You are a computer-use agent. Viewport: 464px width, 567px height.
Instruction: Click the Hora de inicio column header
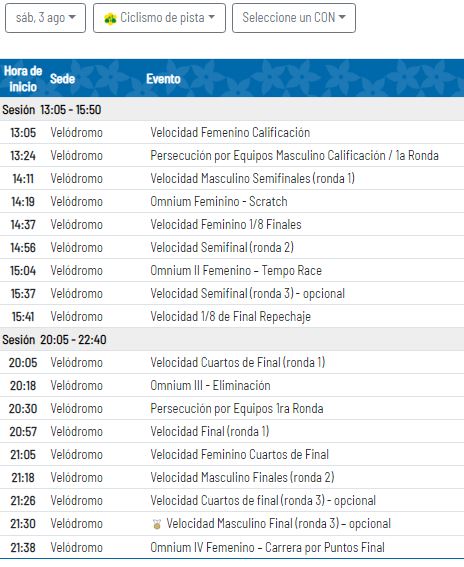pos(23,78)
